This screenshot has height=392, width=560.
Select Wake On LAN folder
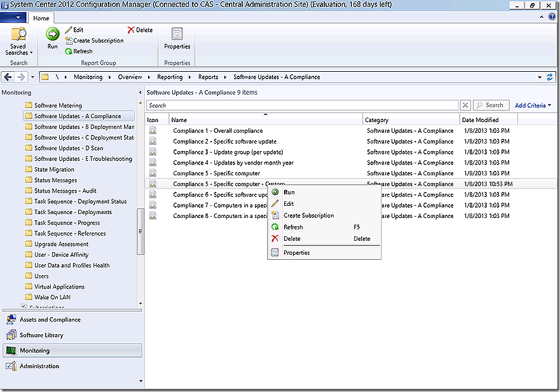48,297
